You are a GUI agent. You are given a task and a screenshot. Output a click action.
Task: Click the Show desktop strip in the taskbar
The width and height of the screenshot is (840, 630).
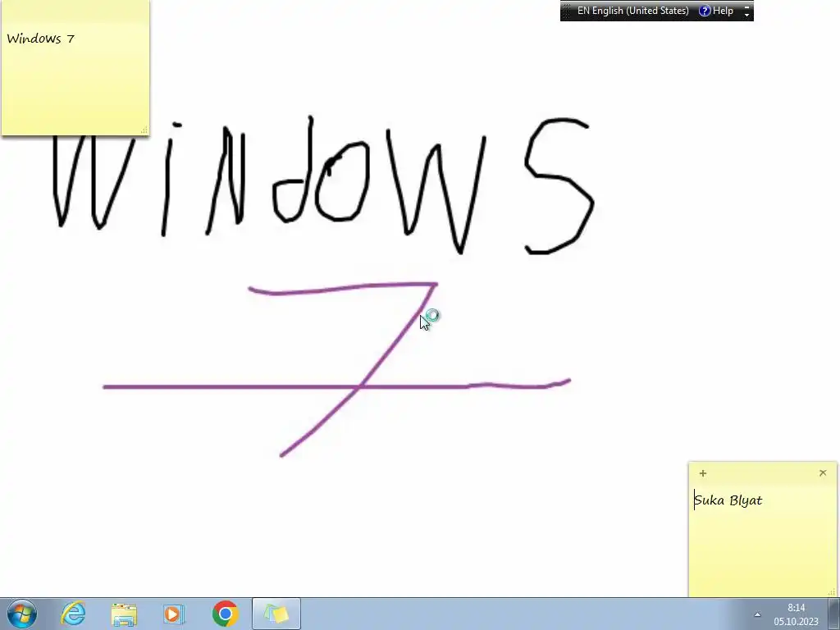[x=834, y=614]
